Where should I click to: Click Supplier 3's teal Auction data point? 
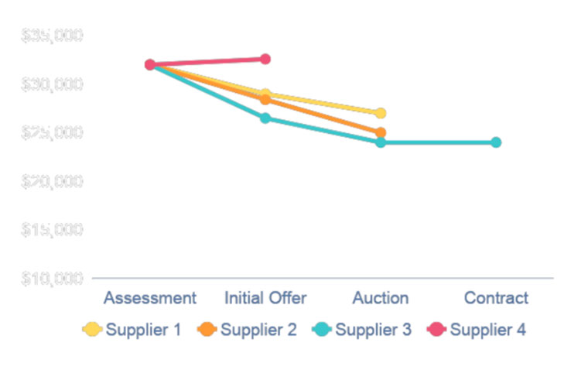coord(381,142)
